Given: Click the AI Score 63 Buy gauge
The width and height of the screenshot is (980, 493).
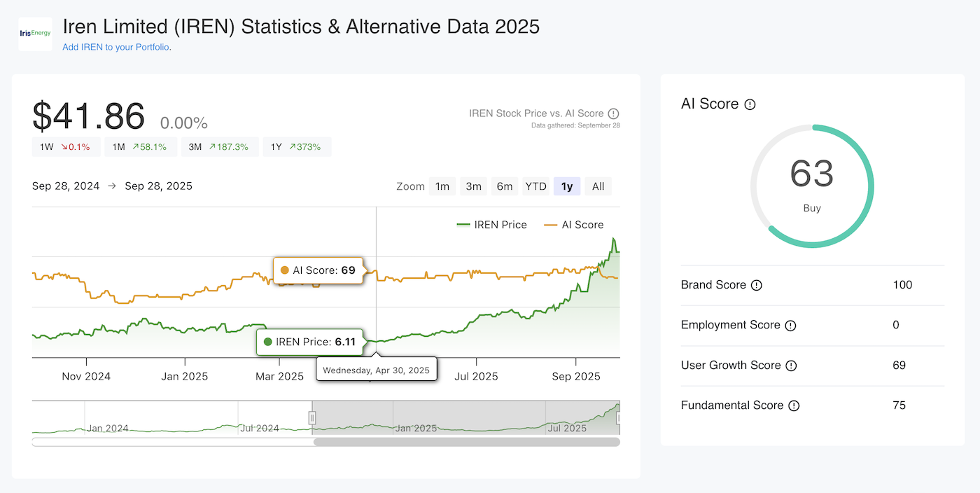Looking at the screenshot, I should [812, 186].
